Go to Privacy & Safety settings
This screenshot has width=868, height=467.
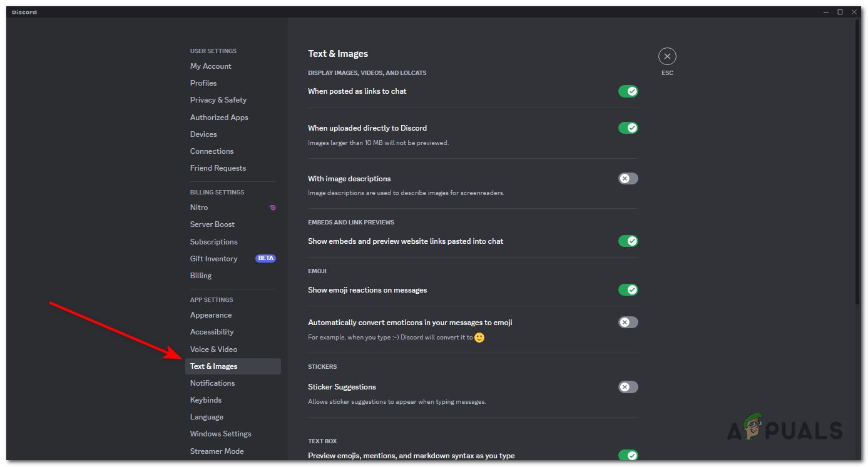(218, 100)
